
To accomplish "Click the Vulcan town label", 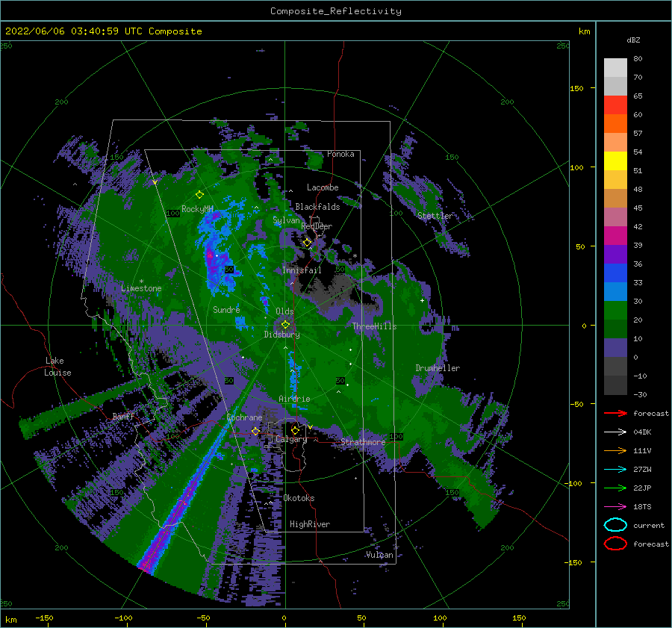I will (380, 554).
